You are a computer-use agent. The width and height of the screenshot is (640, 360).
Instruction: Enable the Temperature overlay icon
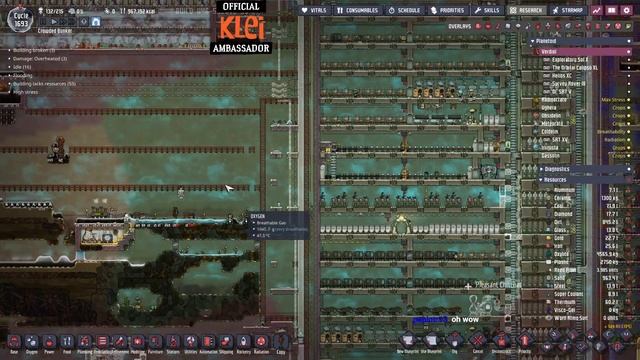click(498, 26)
